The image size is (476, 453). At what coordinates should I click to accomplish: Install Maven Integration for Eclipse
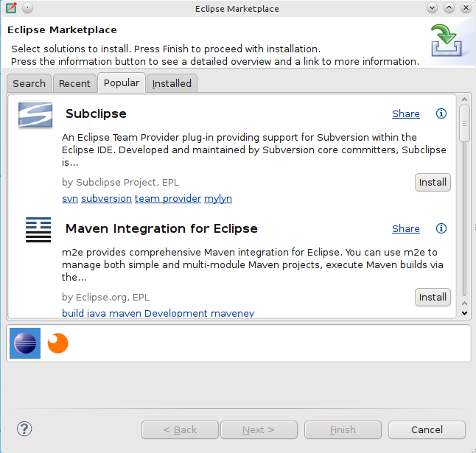[x=433, y=297]
